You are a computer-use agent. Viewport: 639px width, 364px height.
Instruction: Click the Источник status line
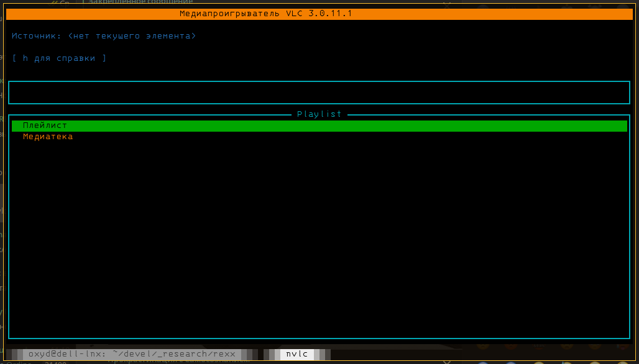point(104,36)
